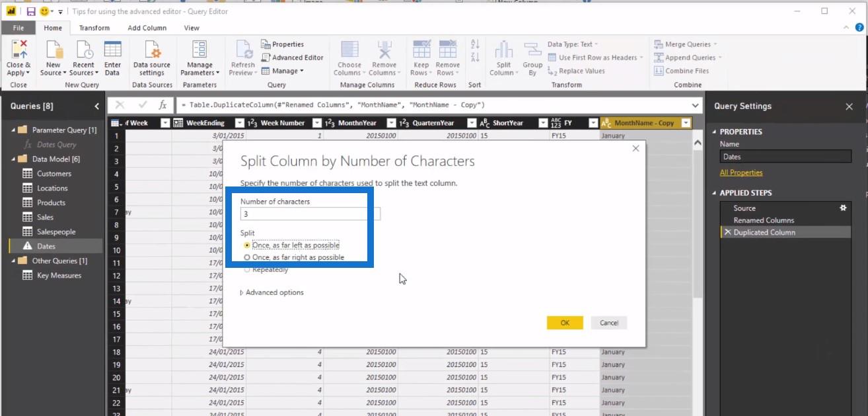Open the Advanced Editor

[x=293, y=58]
